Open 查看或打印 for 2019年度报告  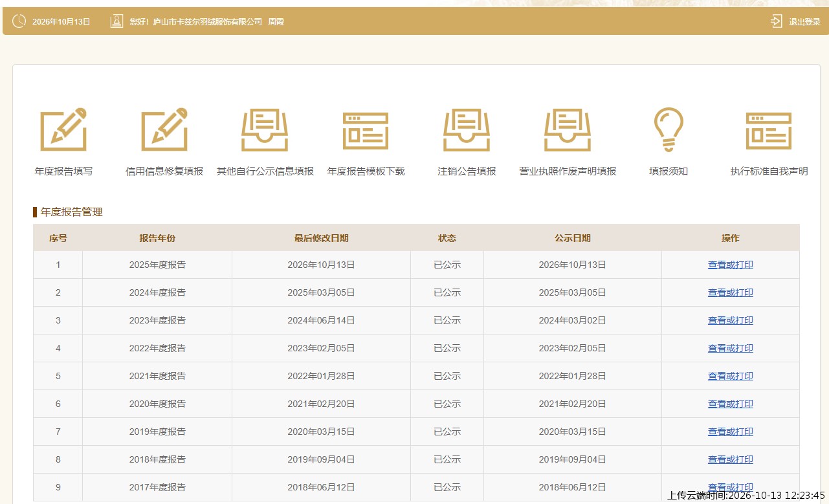730,432
